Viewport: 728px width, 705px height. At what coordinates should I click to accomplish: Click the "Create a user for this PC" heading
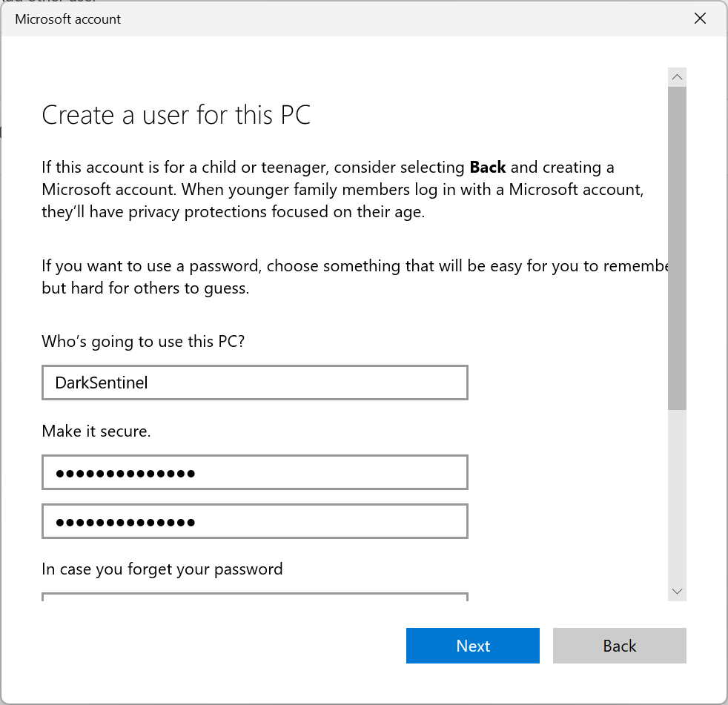pos(176,115)
